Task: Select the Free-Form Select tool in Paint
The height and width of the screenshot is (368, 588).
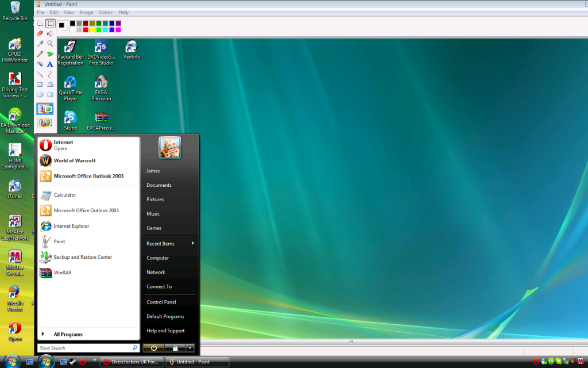Action: (40, 23)
